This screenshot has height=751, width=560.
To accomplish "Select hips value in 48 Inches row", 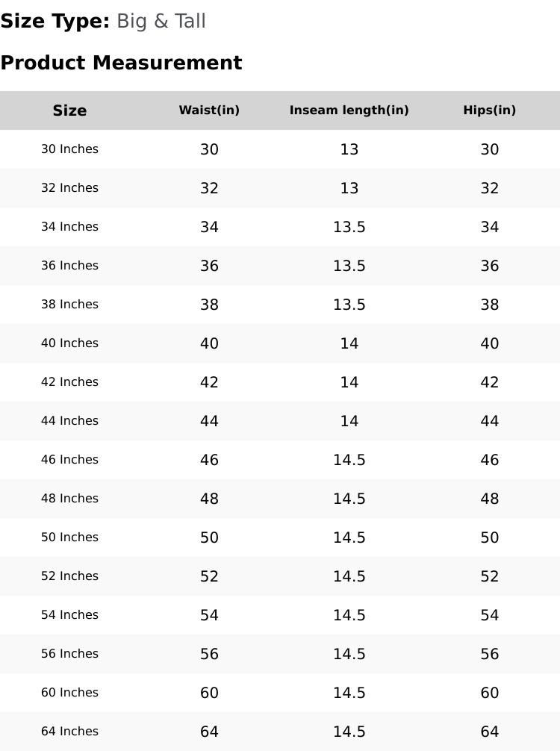I will (x=489, y=499).
